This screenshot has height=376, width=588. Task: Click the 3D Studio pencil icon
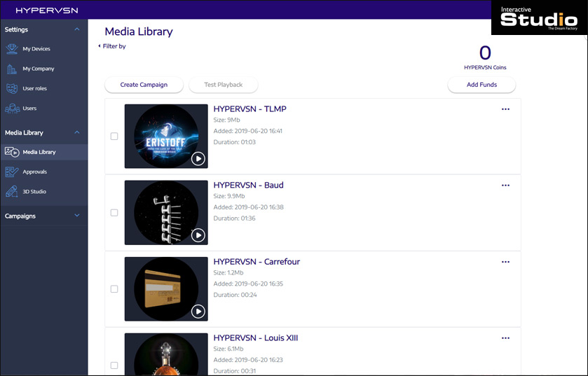(x=12, y=191)
